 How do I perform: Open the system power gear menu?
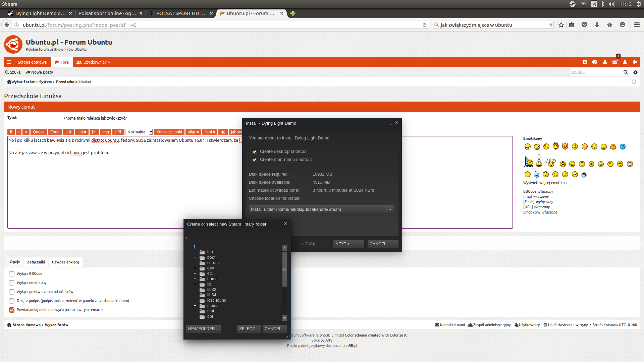(x=639, y=4)
